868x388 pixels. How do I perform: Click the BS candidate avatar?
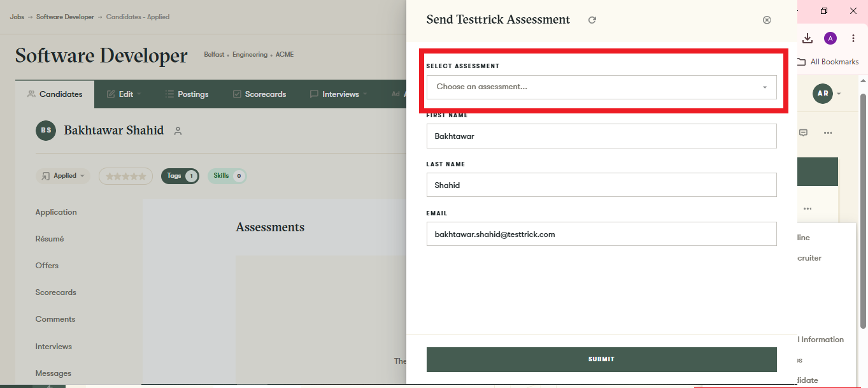click(x=46, y=130)
